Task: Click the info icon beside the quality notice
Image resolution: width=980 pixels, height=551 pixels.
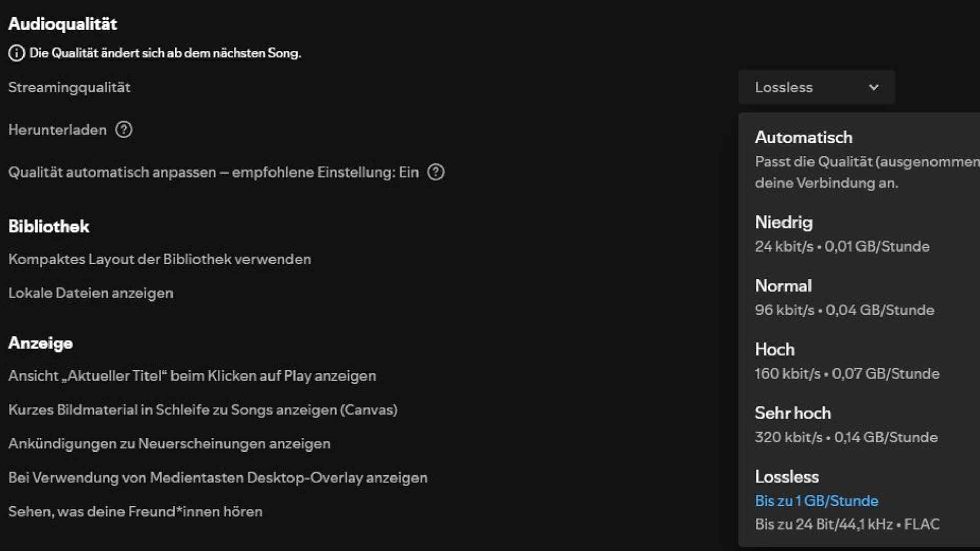Action: pos(16,53)
